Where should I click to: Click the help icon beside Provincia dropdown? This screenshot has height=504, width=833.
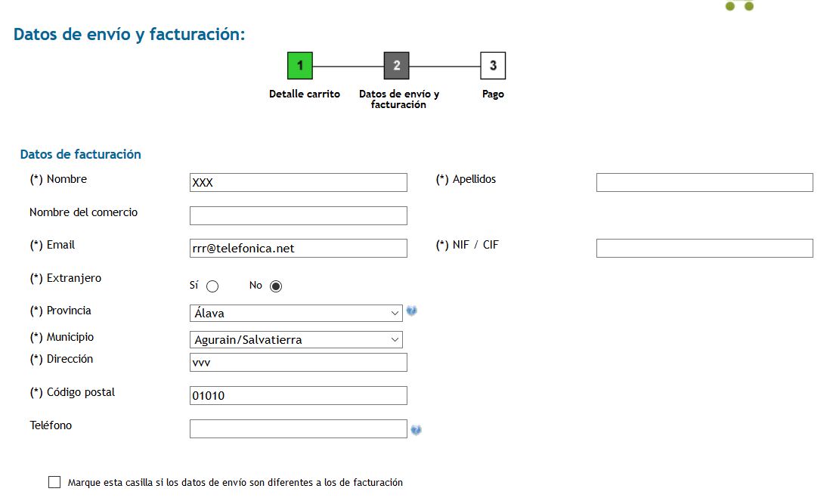[412, 311]
